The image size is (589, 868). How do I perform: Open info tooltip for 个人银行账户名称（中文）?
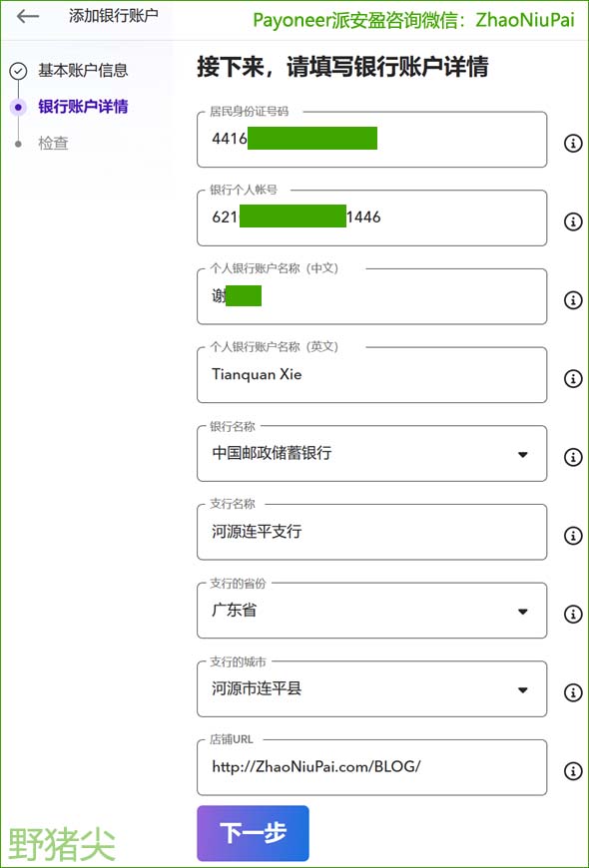[573, 299]
